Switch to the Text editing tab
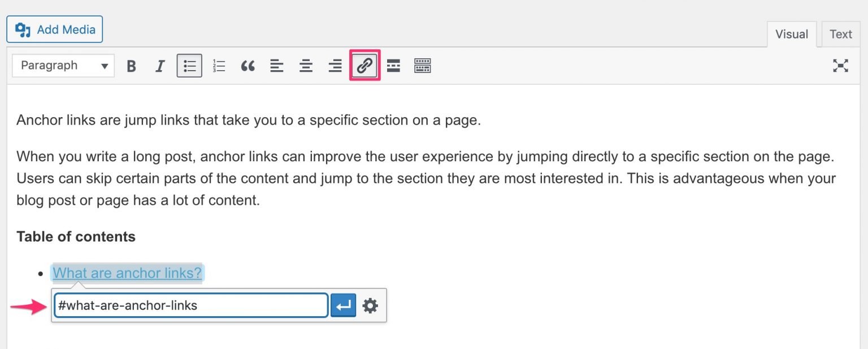The height and width of the screenshot is (349, 868). pos(840,34)
